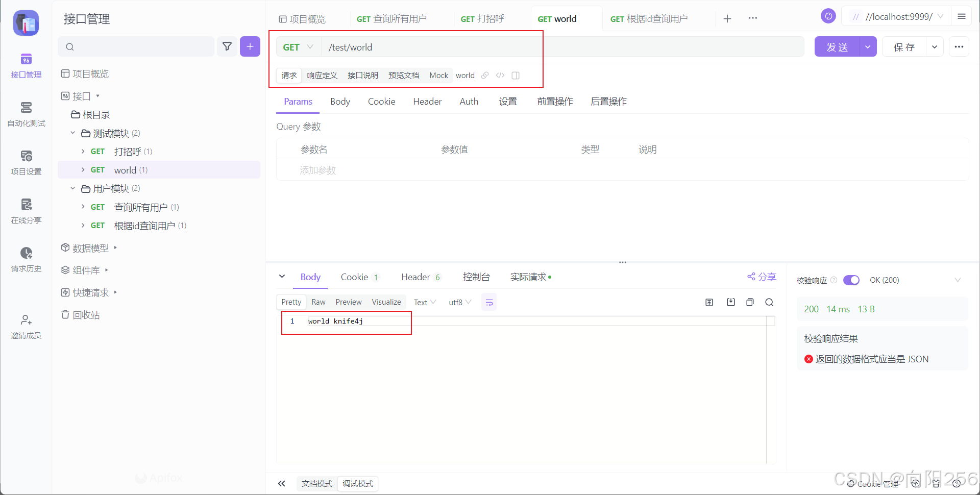Open Auth tab
Viewport: 980px width, 495px height.
coord(469,102)
